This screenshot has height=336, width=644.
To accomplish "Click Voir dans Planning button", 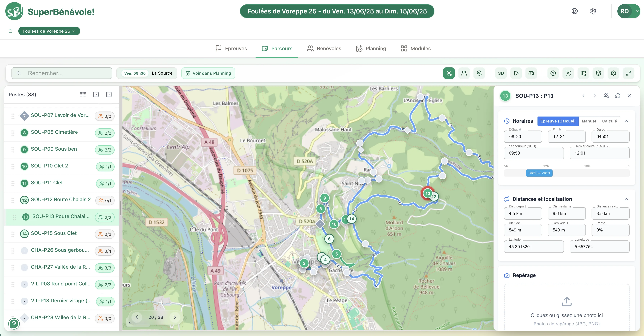I will 208,73.
